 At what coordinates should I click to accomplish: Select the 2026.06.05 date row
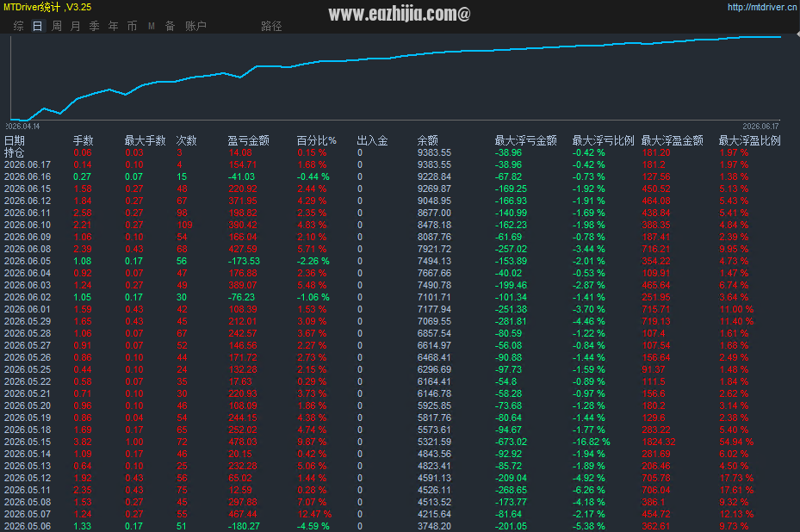(x=28, y=261)
